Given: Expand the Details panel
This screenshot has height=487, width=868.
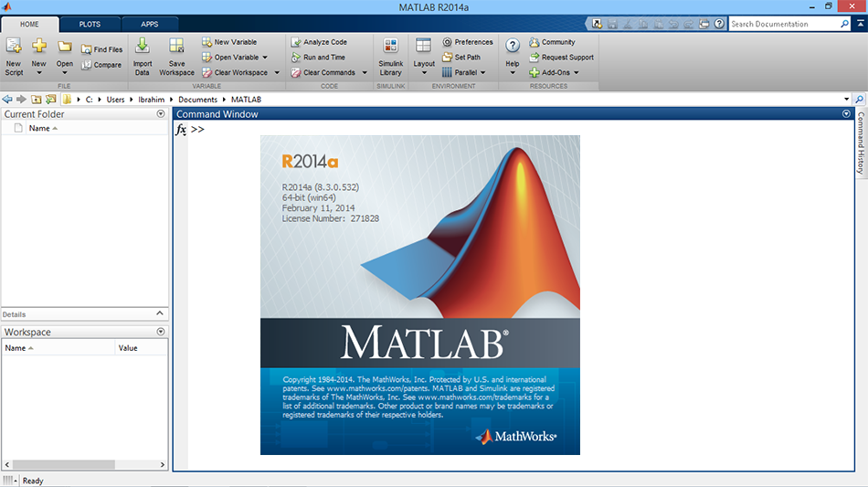Looking at the screenshot, I should (160, 313).
